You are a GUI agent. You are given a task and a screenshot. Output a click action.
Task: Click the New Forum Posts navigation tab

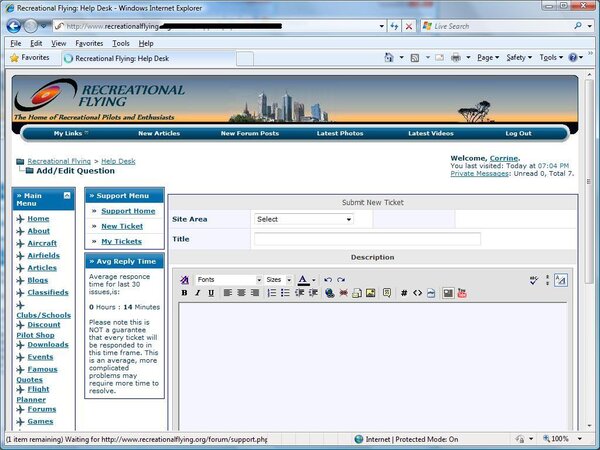[x=249, y=133]
